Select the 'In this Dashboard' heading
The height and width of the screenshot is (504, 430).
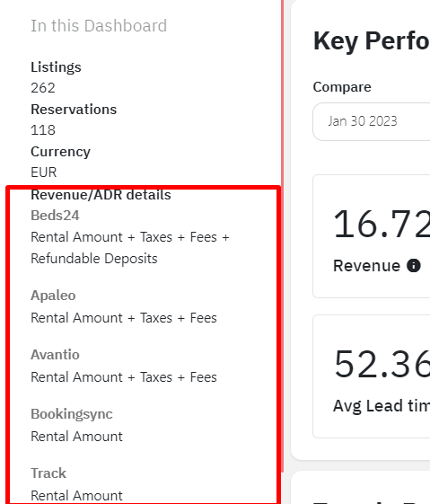99,26
